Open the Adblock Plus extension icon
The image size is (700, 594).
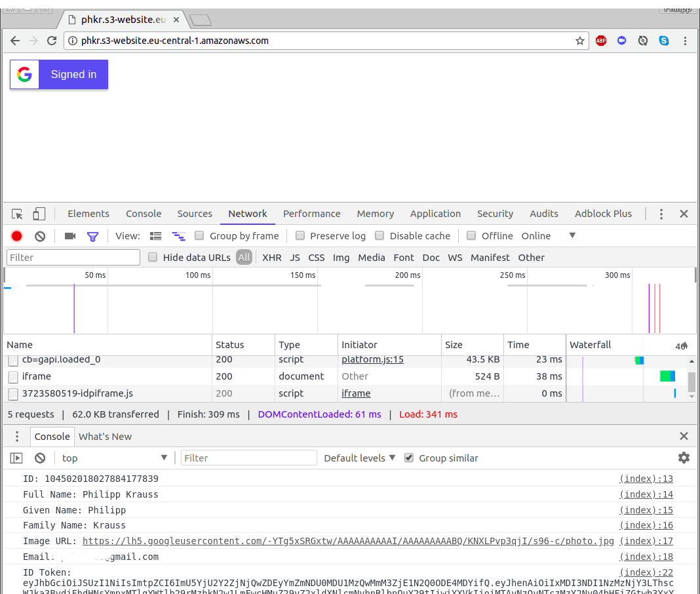601,41
